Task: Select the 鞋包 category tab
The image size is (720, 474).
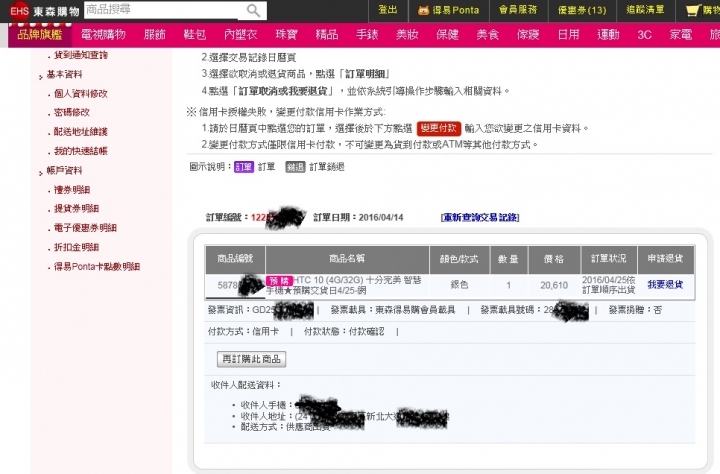Action: (x=195, y=34)
